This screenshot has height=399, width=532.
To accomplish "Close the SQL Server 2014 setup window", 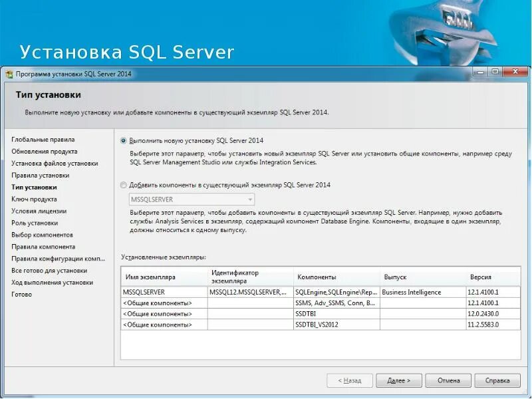I will coord(515,72).
